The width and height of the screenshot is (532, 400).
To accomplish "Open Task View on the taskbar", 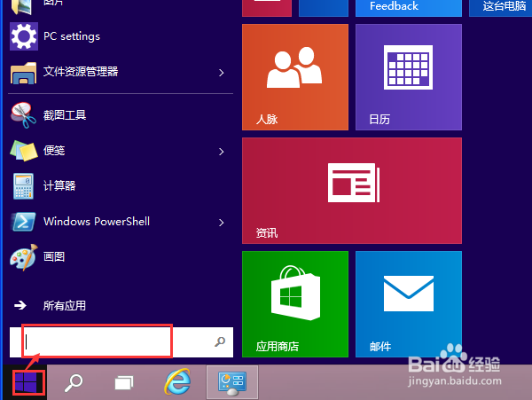I will coord(124,383).
